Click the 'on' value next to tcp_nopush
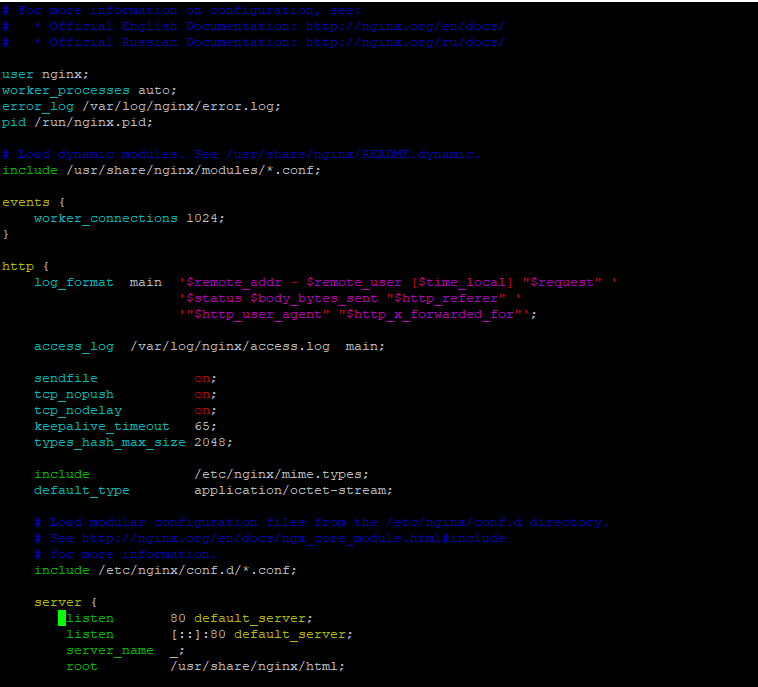The height and width of the screenshot is (687, 758). click(202, 394)
